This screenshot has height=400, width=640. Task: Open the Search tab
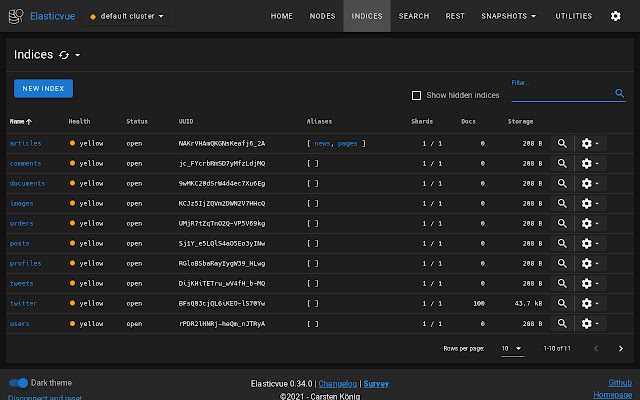413,16
